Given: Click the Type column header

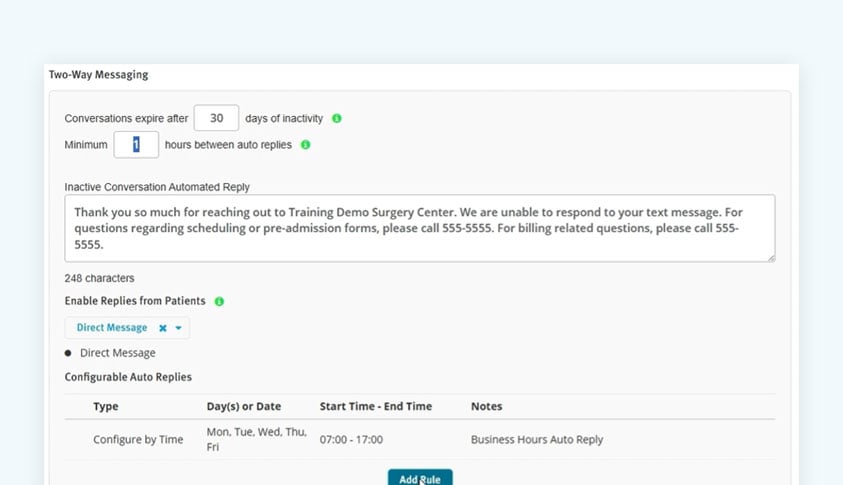Looking at the screenshot, I should tap(105, 406).
